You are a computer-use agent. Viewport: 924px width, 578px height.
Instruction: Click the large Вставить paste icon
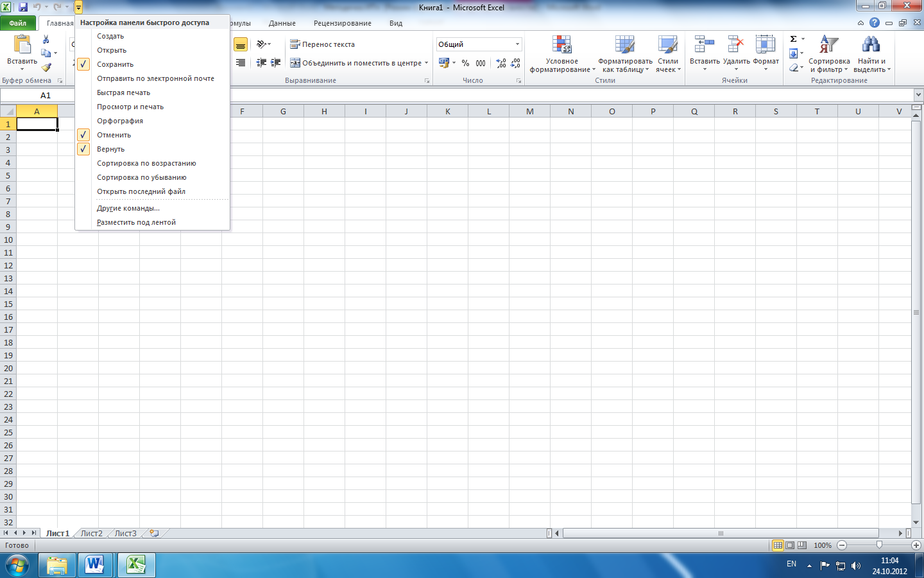click(22, 44)
